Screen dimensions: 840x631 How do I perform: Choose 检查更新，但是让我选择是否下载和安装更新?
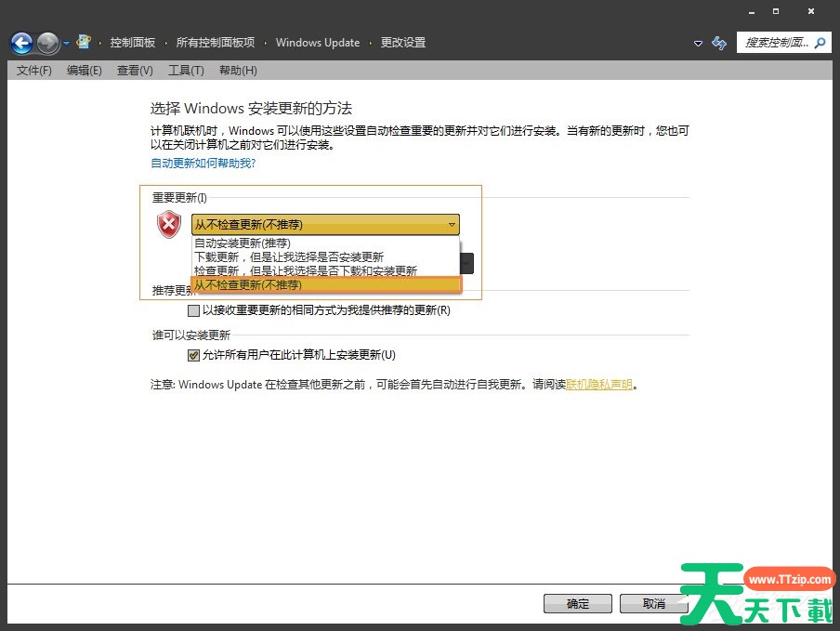(x=325, y=270)
